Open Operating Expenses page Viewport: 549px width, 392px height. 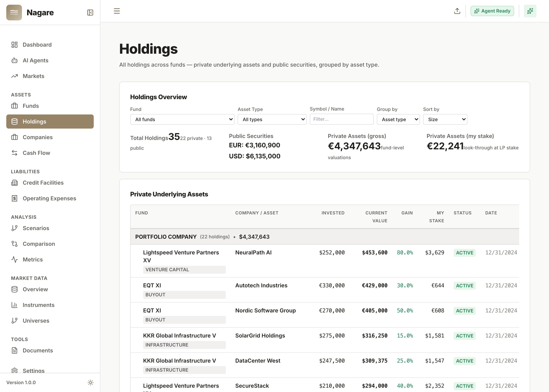50,198
